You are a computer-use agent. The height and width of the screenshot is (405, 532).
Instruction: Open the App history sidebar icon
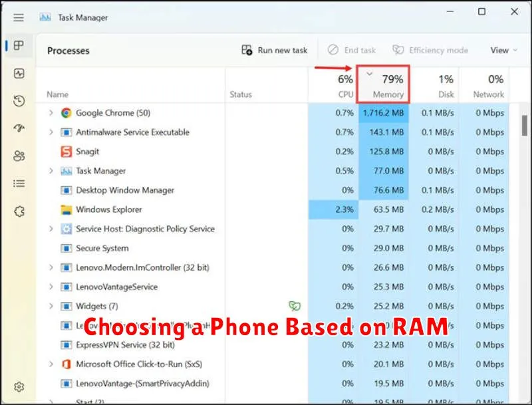point(19,100)
